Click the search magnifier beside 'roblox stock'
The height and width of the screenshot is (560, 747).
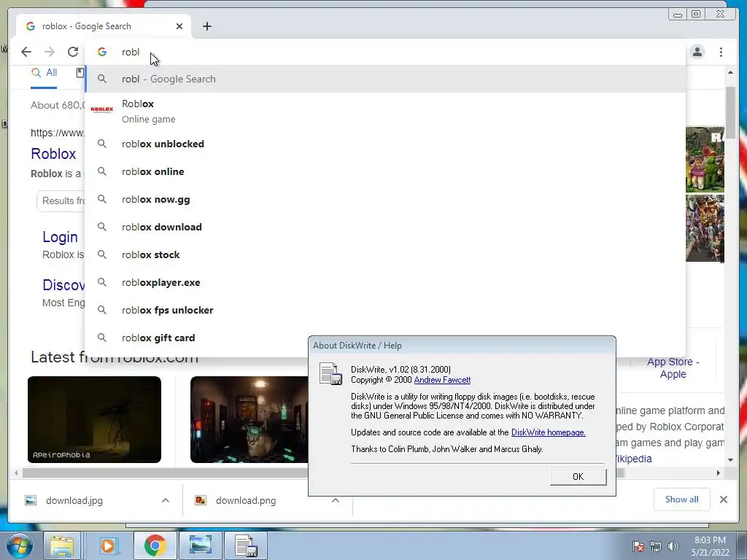pyautogui.click(x=102, y=254)
